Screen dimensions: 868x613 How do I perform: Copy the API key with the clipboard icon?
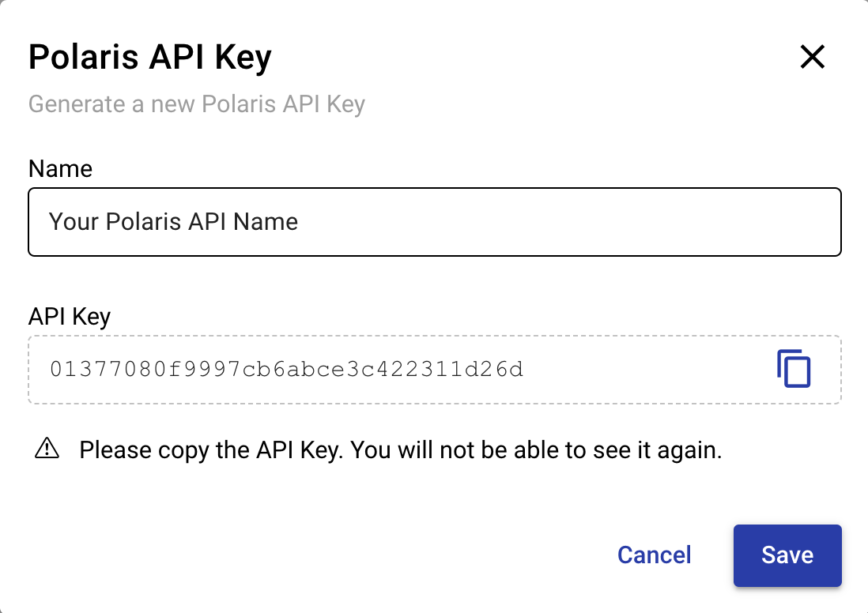pyautogui.click(x=794, y=368)
